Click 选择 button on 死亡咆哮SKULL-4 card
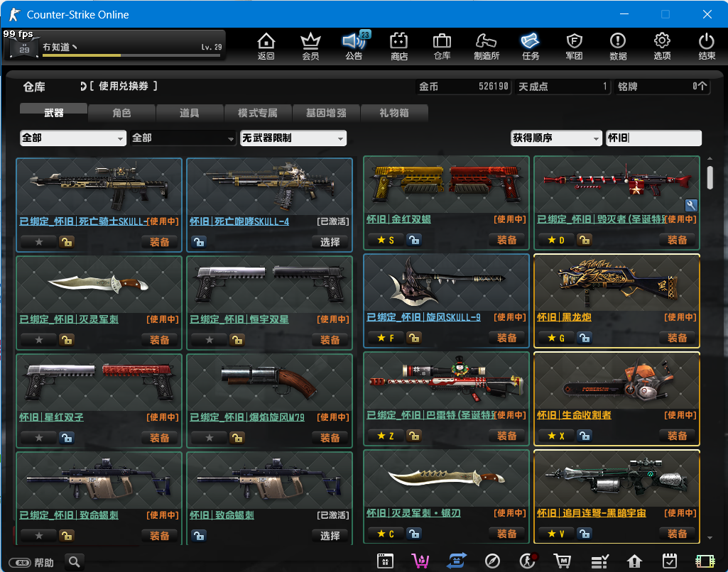728x572 pixels. [330, 242]
